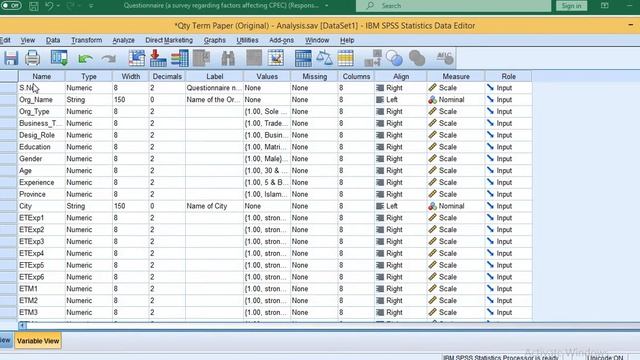Click the horizontal scrollbar left arrow
640x360 pixels.
point(22,325)
